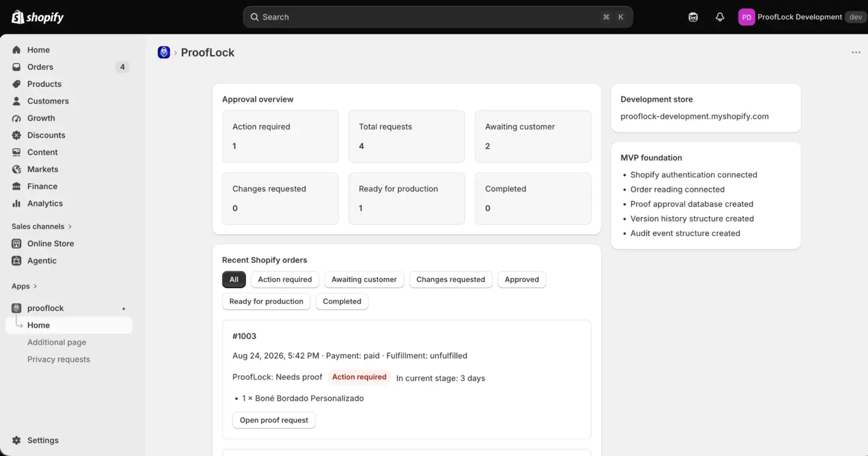Open the page more-actions ellipsis
The height and width of the screenshot is (456, 868).
pos(856,52)
